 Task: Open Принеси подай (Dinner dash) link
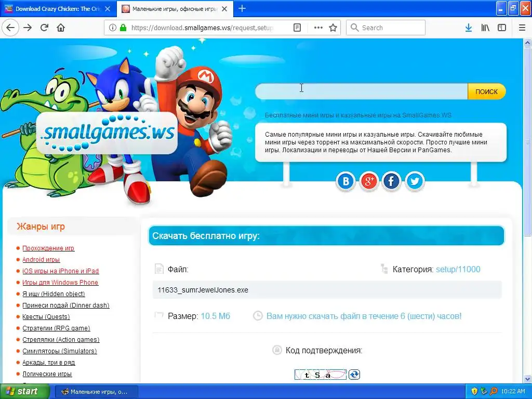click(x=66, y=305)
